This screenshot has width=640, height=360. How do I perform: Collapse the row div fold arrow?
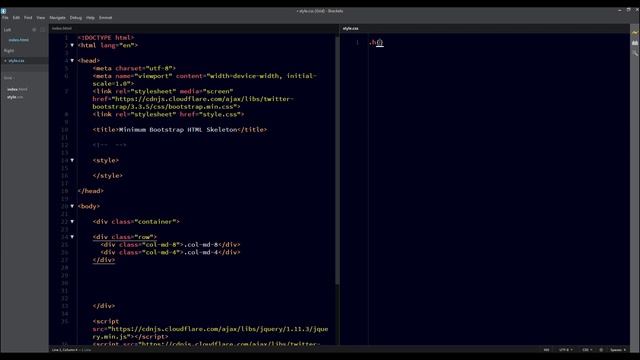72,237
